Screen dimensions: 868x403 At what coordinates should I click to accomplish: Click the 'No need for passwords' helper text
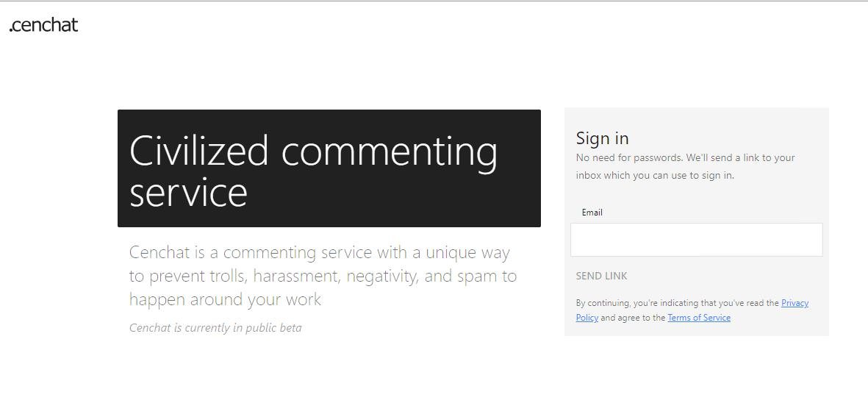685,158
